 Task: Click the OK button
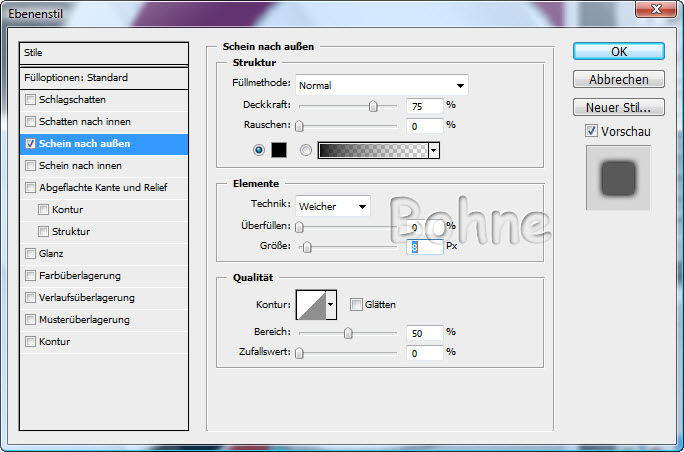[x=618, y=52]
